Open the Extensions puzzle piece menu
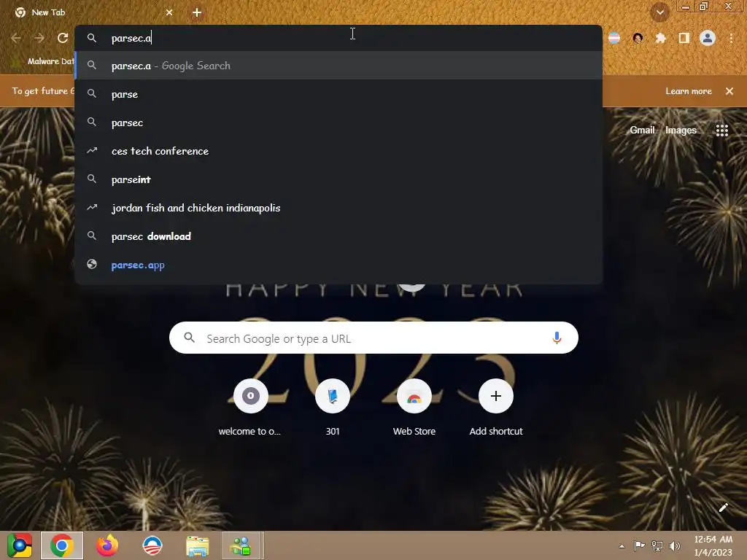The image size is (747, 560). pos(661,38)
